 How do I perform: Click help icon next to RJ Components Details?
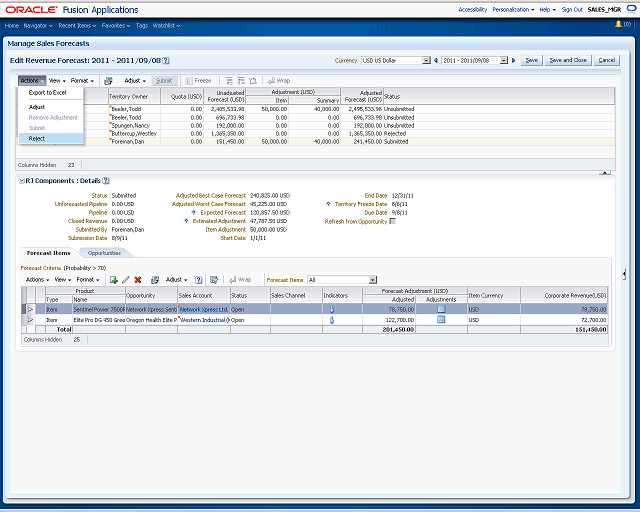(106, 180)
